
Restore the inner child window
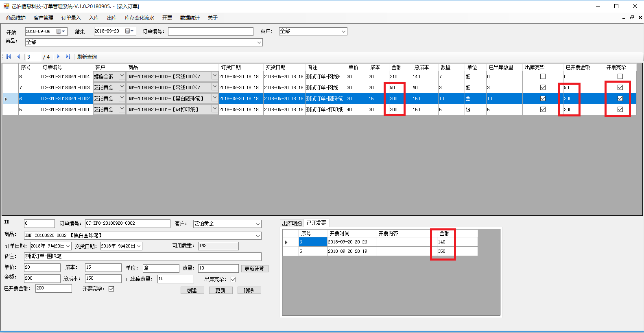632,18
